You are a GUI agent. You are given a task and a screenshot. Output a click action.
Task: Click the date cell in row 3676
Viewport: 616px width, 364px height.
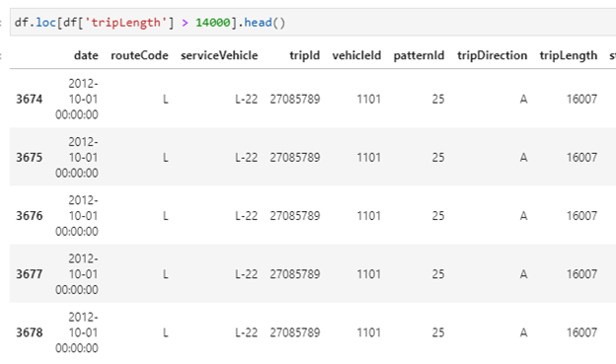(x=77, y=216)
